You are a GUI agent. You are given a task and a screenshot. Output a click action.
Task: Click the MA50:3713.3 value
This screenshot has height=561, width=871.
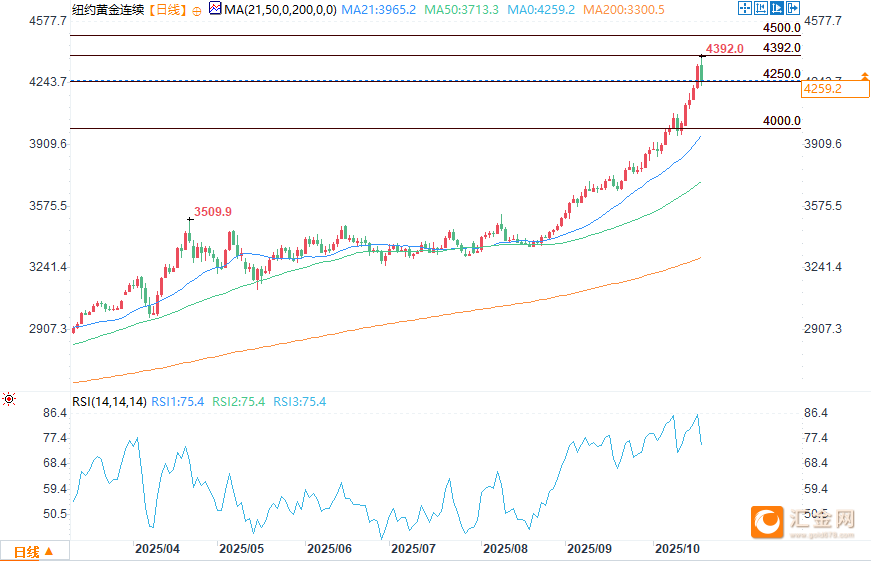click(462, 9)
